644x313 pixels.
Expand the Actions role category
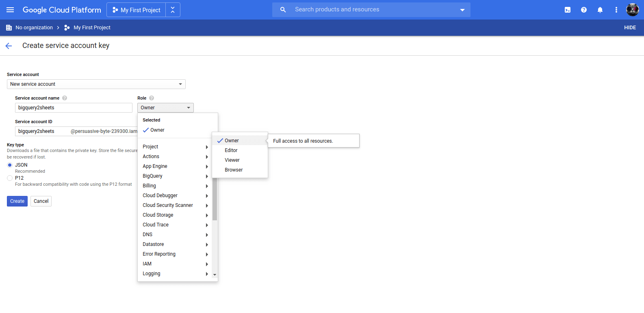[x=175, y=156]
